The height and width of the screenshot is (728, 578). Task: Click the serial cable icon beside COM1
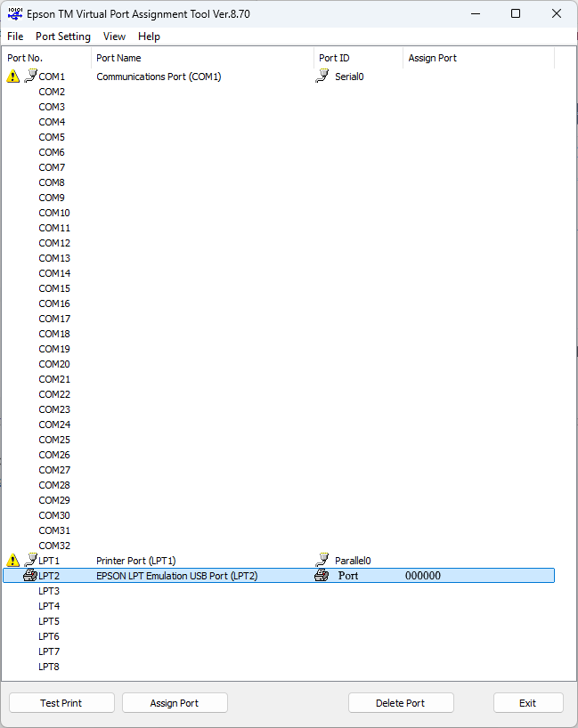(30, 76)
